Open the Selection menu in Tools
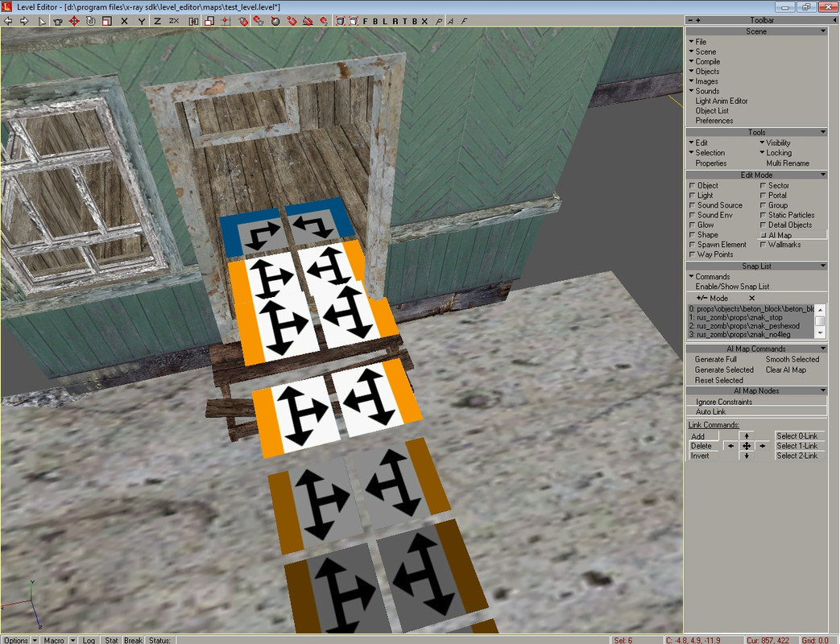Viewport: 840px width, 644px height. [x=706, y=153]
